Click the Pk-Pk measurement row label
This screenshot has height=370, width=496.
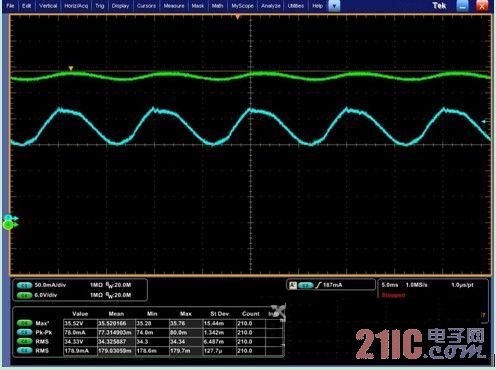click(44, 333)
